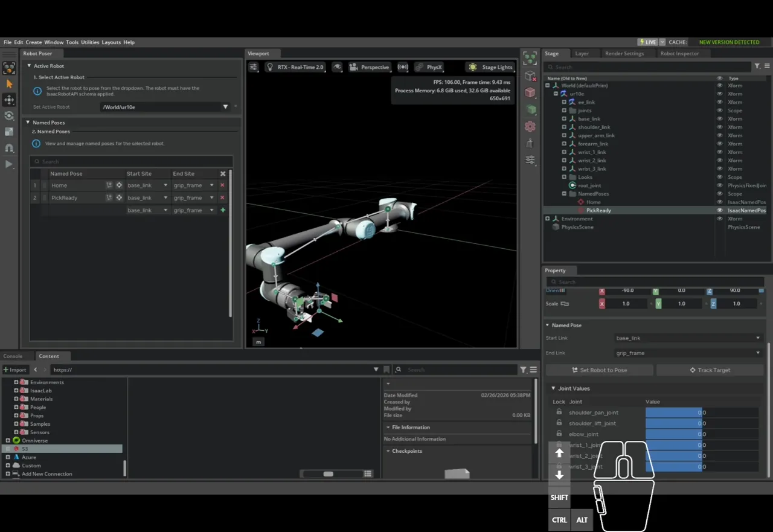Delete the Home pose with red X
The height and width of the screenshot is (532, 773).
click(x=222, y=185)
